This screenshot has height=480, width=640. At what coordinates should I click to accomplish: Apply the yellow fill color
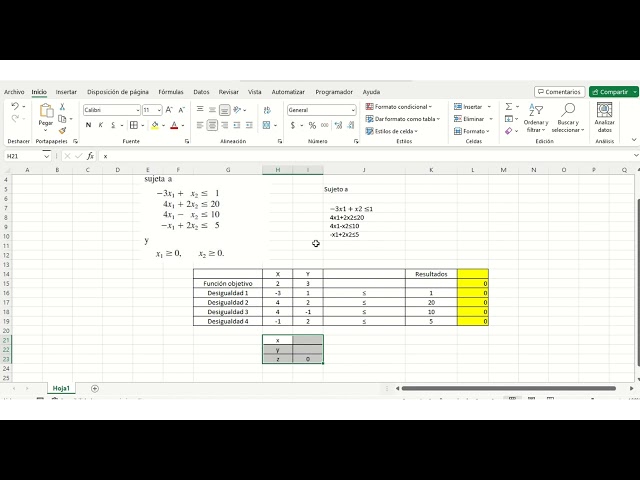(x=155, y=125)
